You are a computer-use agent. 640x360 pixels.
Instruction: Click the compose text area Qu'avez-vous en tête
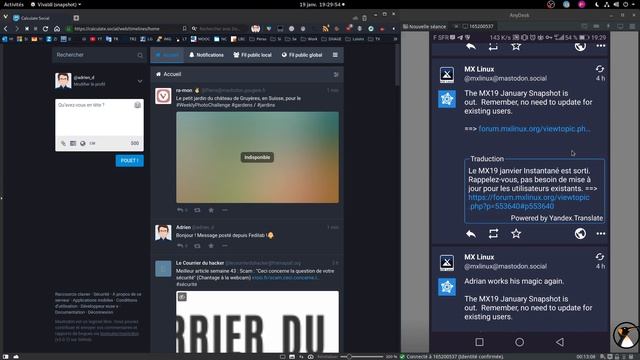(99, 118)
